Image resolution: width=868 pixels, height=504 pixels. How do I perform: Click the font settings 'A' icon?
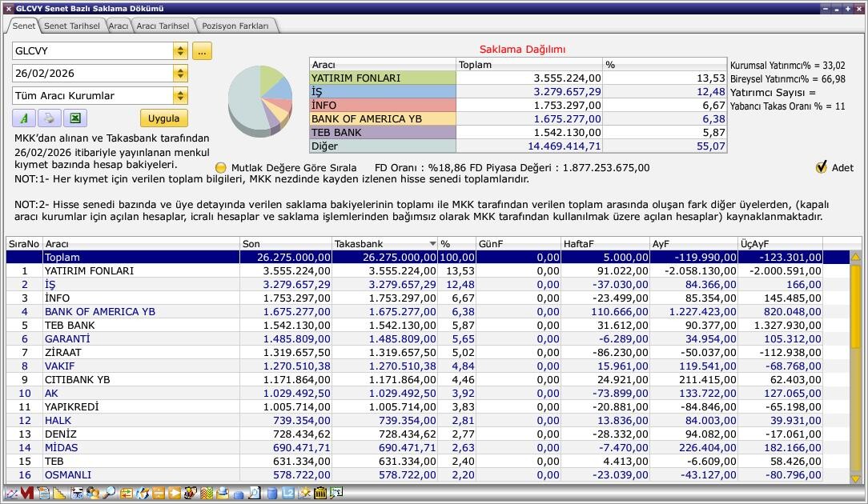[x=23, y=118]
